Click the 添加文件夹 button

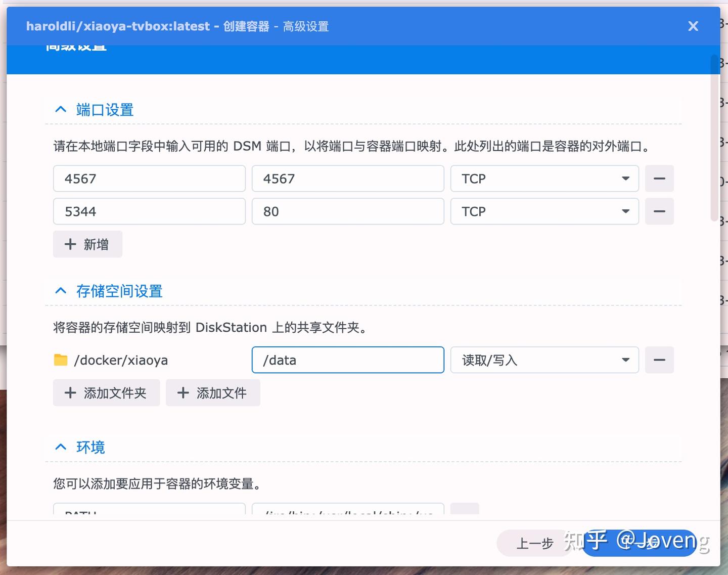tap(106, 393)
